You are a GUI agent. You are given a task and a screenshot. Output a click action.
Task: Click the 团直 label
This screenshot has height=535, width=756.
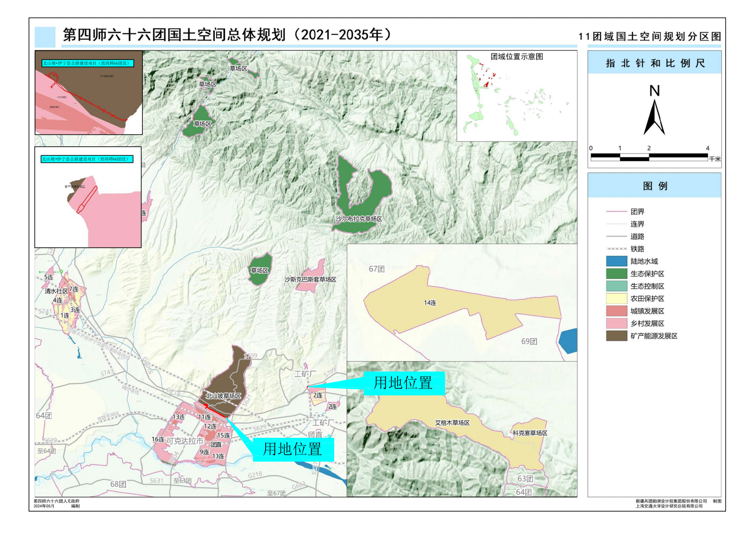point(216,444)
